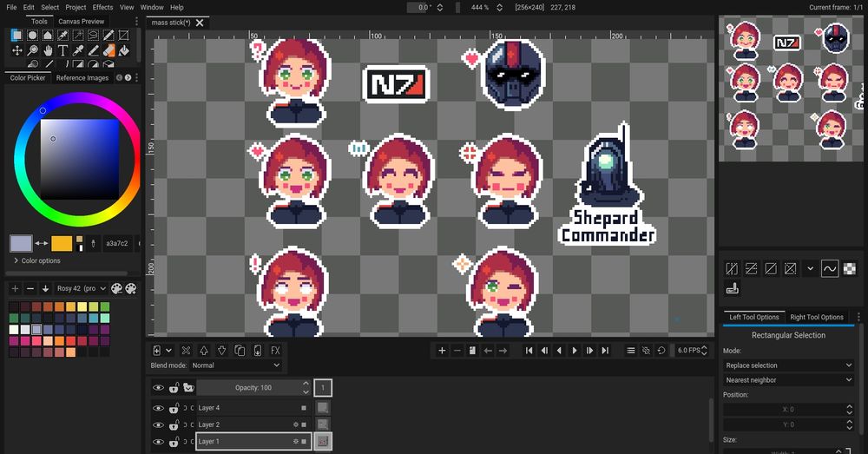Select the Layer 1 cel thumbnail
This screenshot has height=454, width=868.
tap(323, 442)
